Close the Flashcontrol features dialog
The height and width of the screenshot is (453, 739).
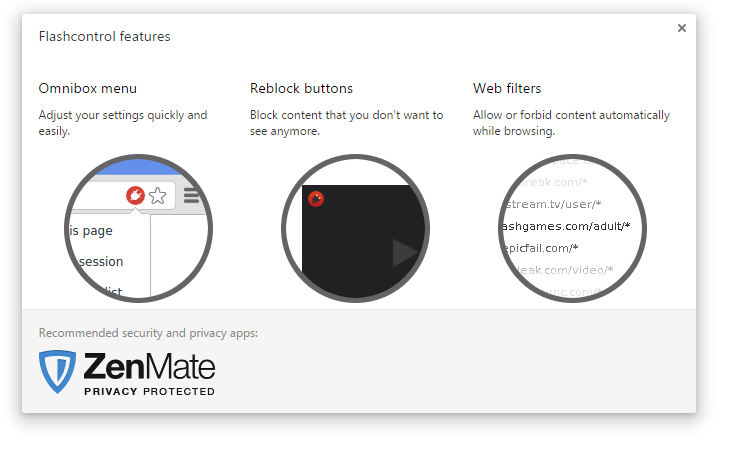tap(682, 28)
